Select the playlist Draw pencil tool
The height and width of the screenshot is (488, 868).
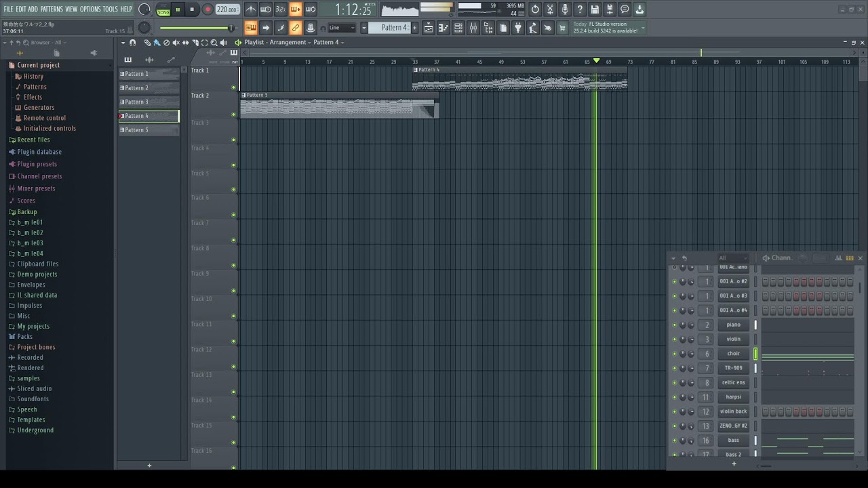(x=147, y=43)
